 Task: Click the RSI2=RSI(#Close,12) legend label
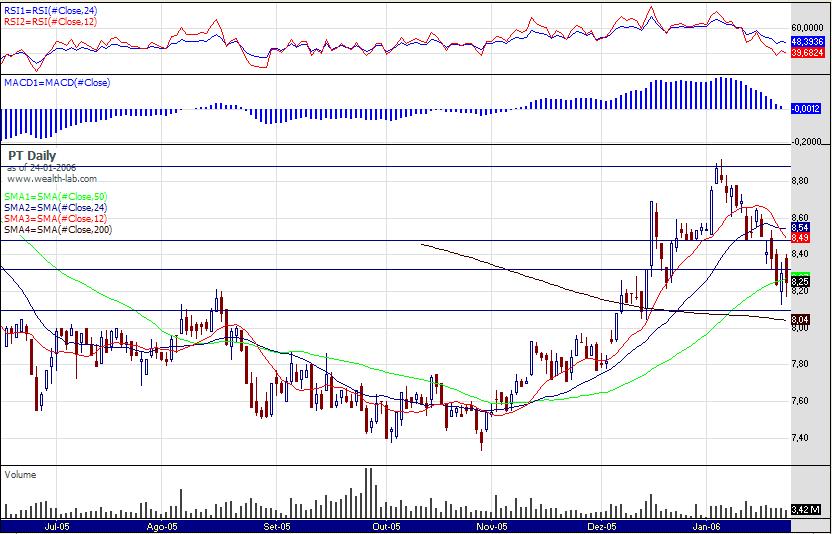click(50, 22)
